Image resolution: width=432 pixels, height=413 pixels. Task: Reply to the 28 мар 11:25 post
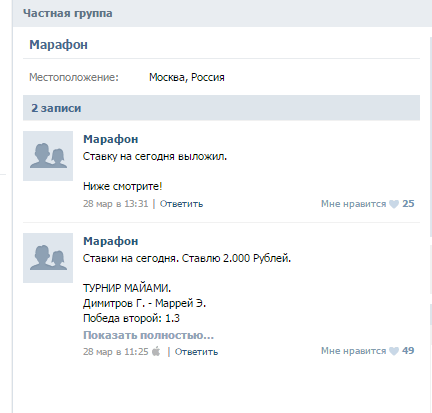tap(196, 352)
